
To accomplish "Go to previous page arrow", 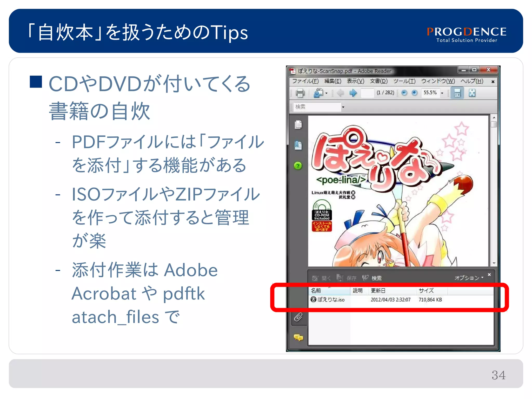I will pyautogui.click(x=340, y=93).
